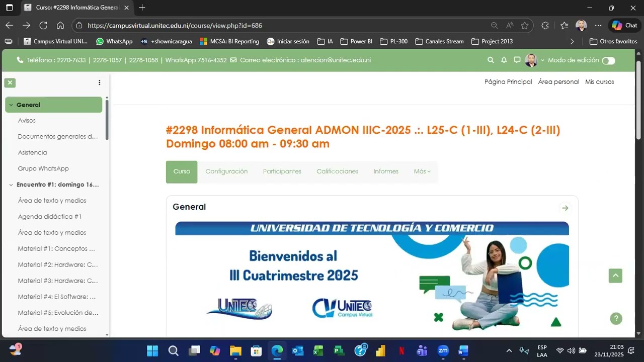
Task: Open the Canales Stream bookmarks folder
Action: pos(439,41)
